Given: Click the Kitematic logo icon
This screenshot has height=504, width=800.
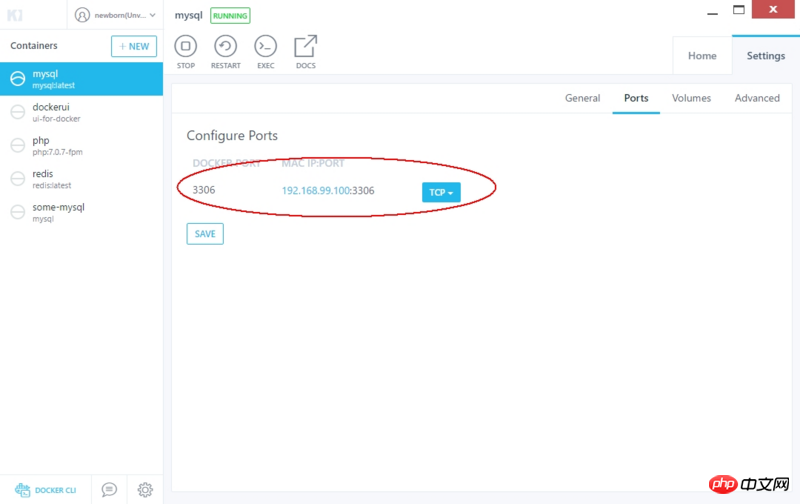Looking at the screenshot, I should click(x=15, y=15).
